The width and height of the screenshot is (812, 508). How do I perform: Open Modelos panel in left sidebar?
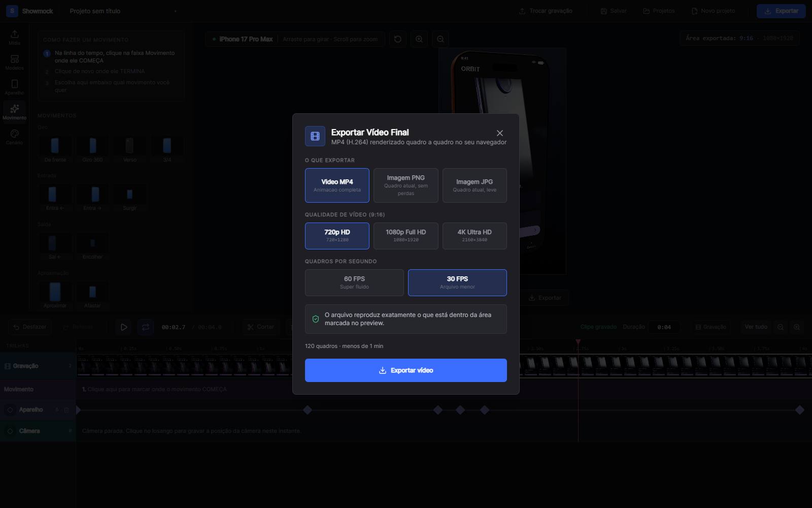[14, 62]
